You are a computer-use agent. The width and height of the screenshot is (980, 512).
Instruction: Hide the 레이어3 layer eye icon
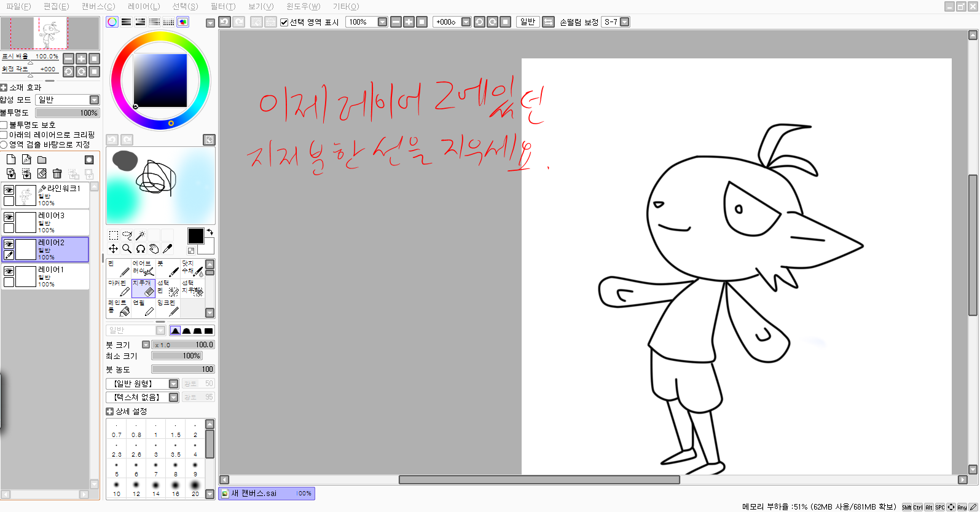pyautogui.click(x=9, y=218)
